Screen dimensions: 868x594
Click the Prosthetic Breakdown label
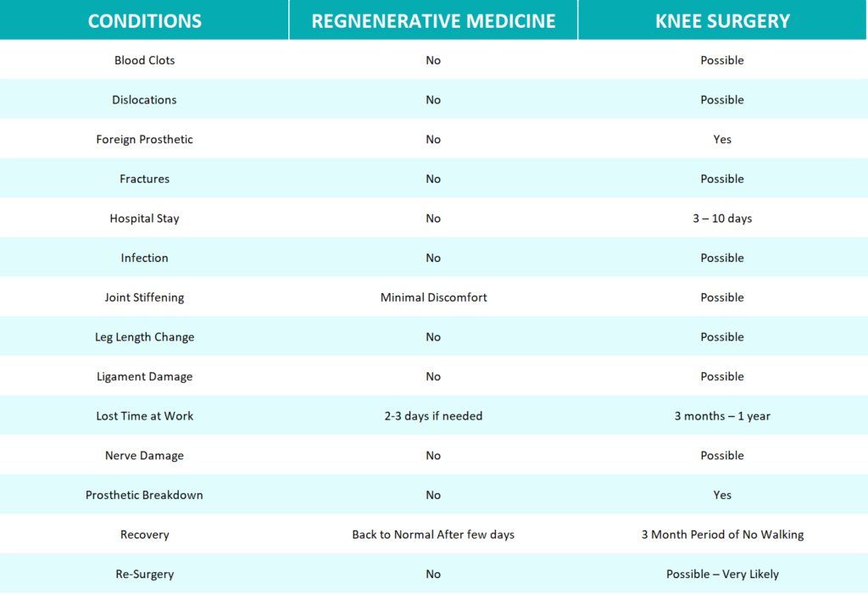[x=144, y=495]
